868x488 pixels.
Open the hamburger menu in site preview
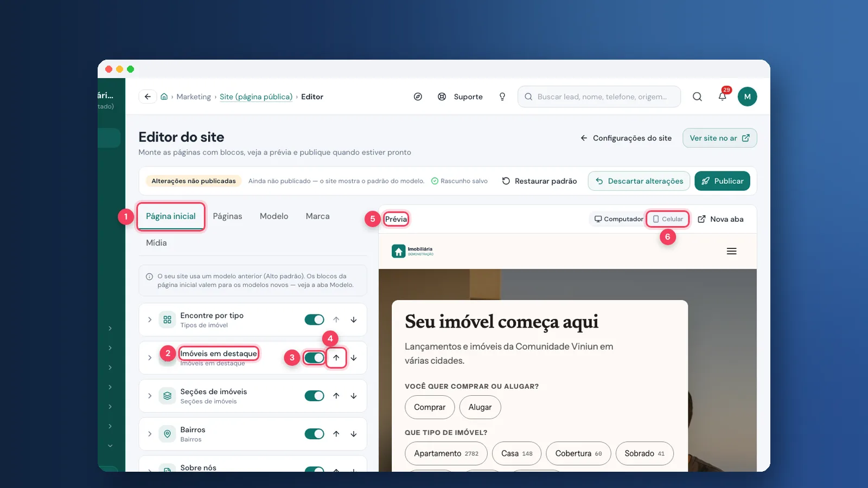[731, 251]
